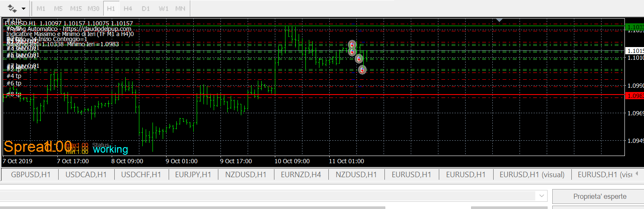Click the 7 Oct 2019 date label

(17, 161)
